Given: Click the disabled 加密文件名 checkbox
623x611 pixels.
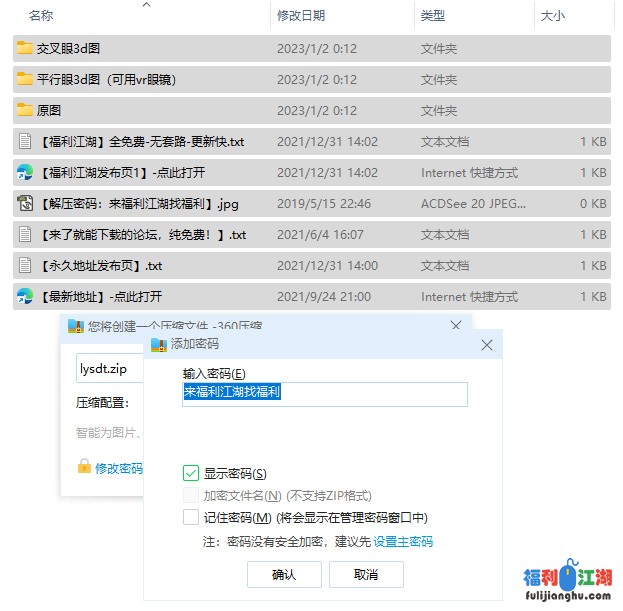Looking at the screenshot, I should (191, 495).
